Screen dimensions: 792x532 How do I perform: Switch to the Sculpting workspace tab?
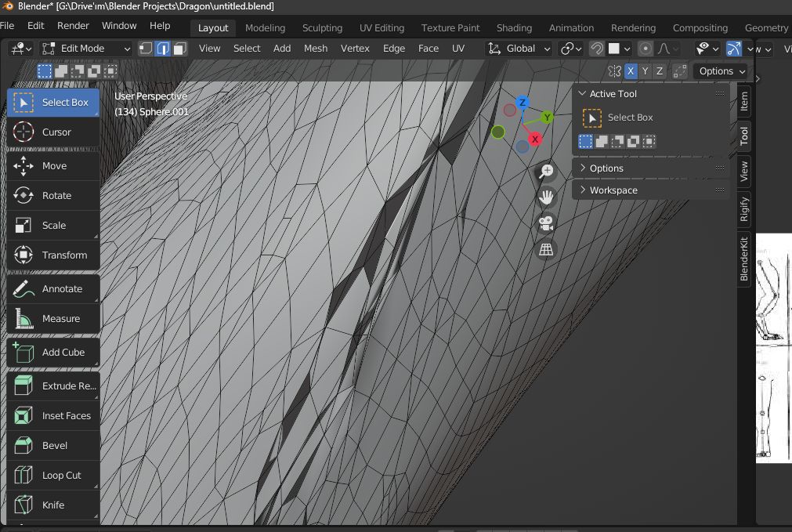[322, 27]
